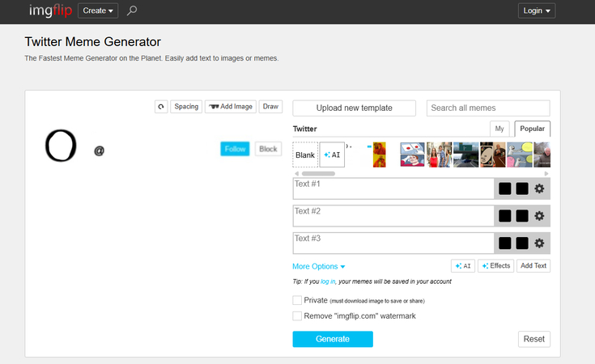Reset the meme with Reset
595x364 pixels.
point(534,339)
